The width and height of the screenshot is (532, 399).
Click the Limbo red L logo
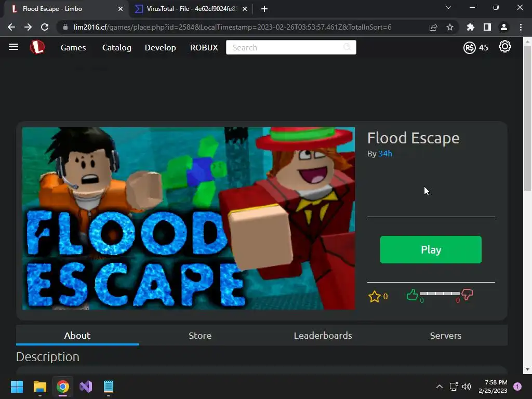click(37, 47)
